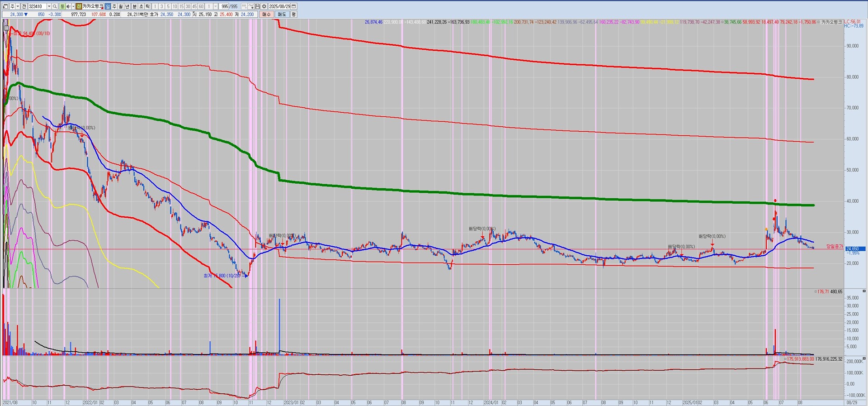This screenshot has height=406, width=868.
Task: Open the chart settings gear icon
Action: coord(264,6)
